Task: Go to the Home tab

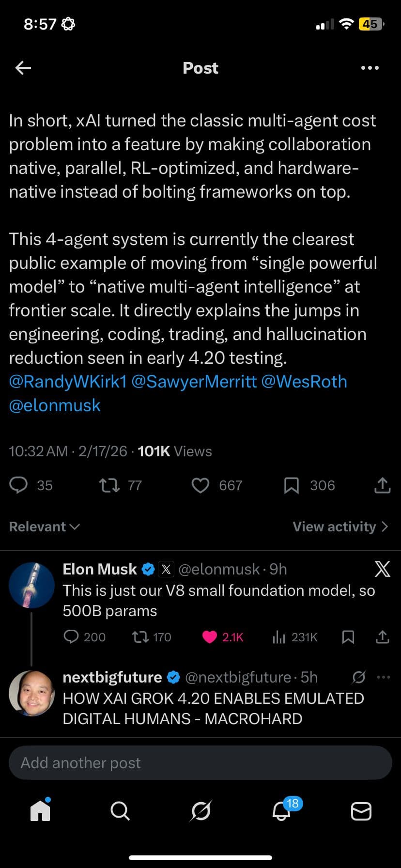Action: pos(40,810)
